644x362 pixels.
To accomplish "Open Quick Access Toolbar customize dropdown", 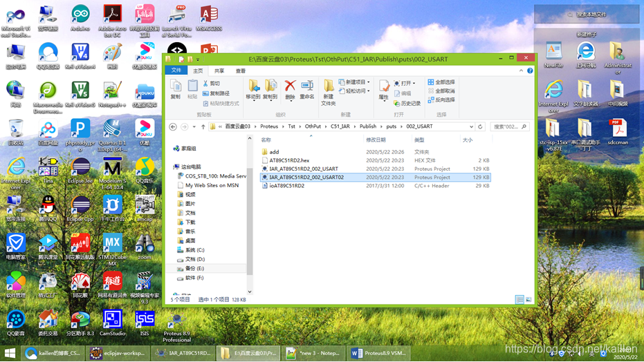I will 198,59.
